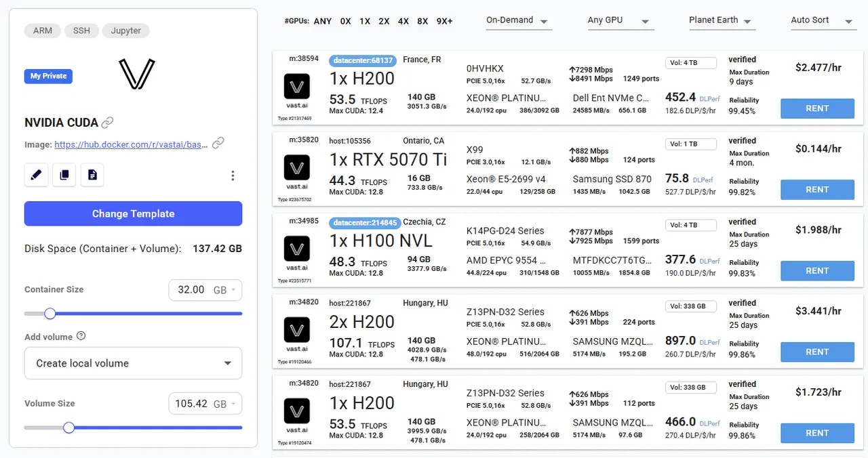This screenshot has width=868, height=458.
Task: Click host:105356 label
Action: tap(350, 141)
